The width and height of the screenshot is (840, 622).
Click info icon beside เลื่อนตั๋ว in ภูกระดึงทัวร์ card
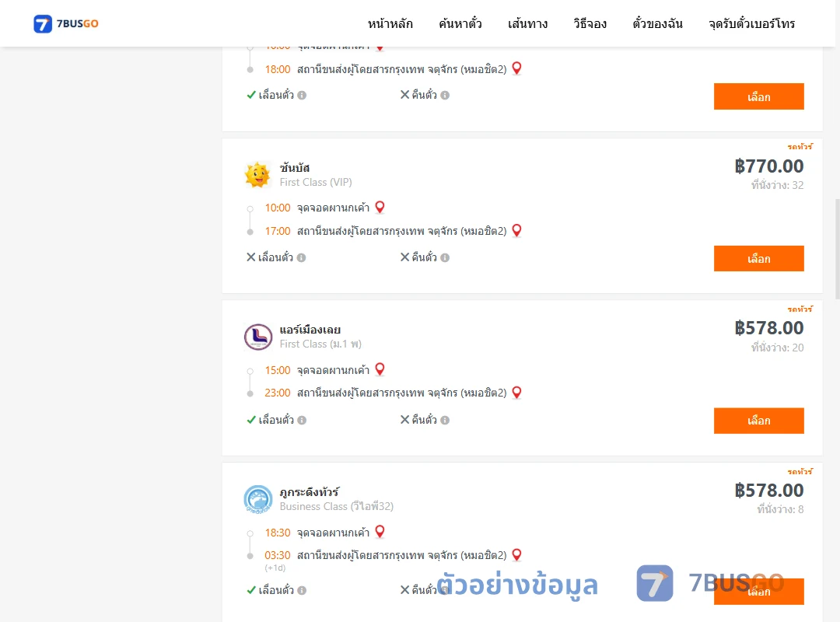(302, 590)
